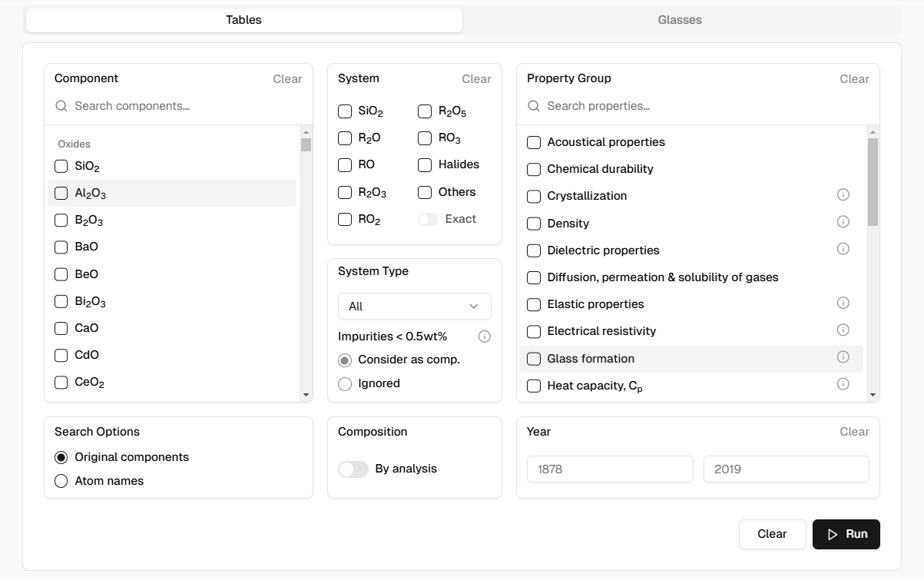This screenshot has width=924, height=577.
Task: Click info icon beside Density property
Action: coord(843,222)
